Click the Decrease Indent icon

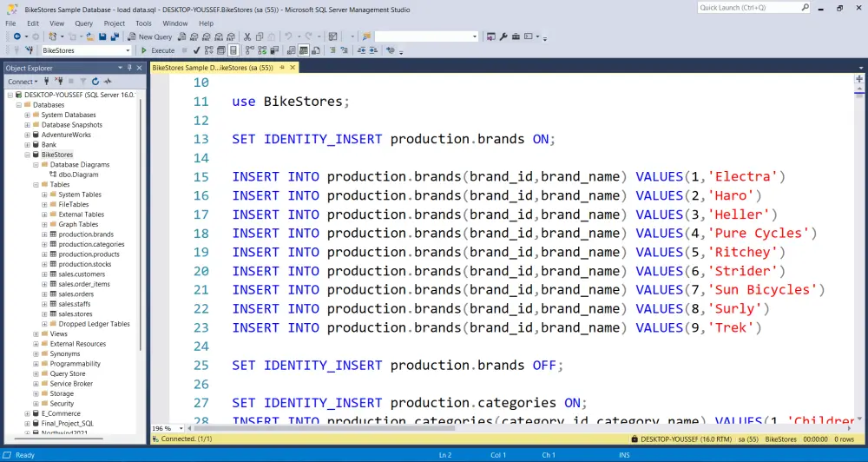361,50
